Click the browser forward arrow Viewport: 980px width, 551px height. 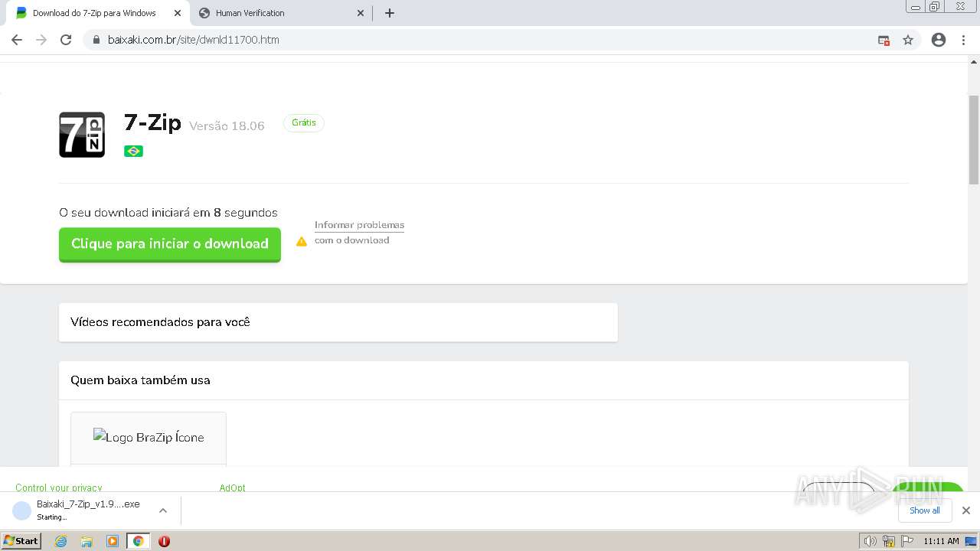[x=41, y=40]
